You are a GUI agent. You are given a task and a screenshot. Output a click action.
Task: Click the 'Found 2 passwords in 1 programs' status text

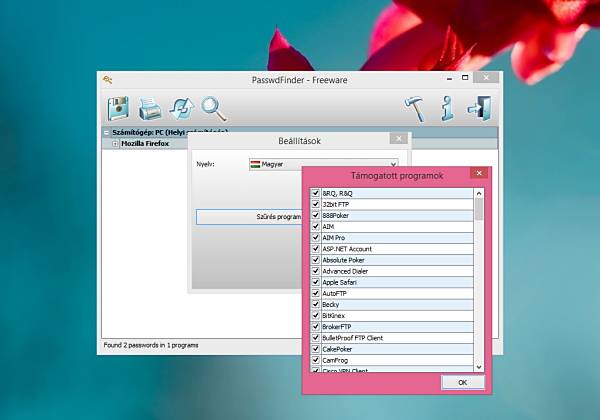151,345
